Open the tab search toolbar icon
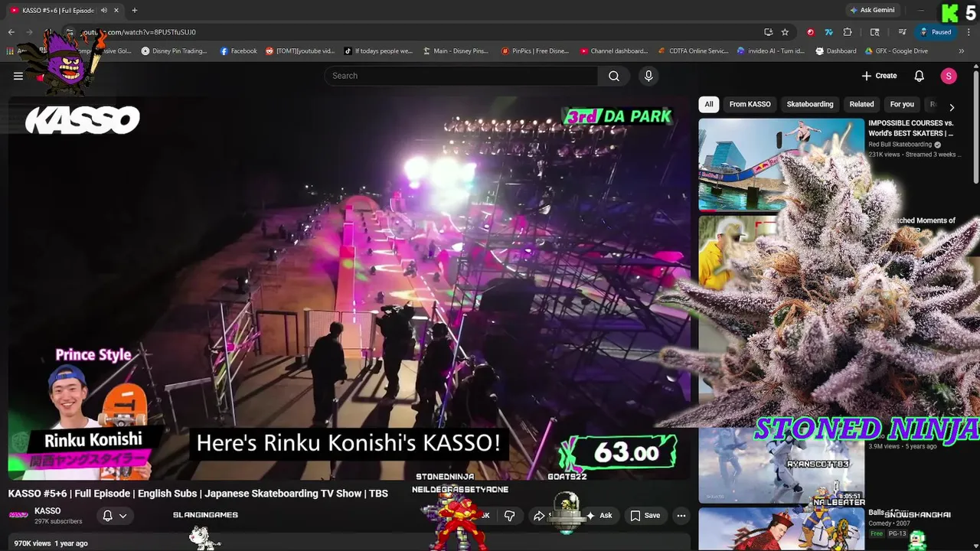980x551 pixels. (x=874, y=32)
